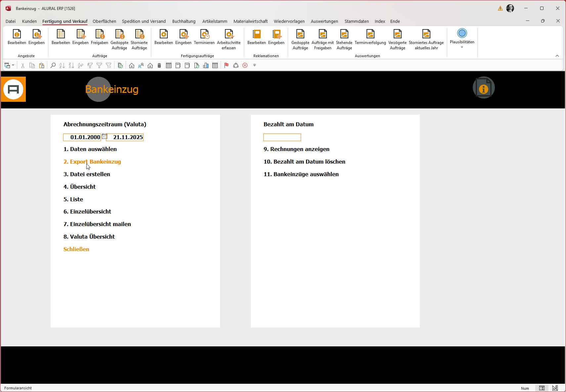This screenshot has height=392, width=566.
Task: Click the bar chart toolbar icon
Action: [206, 65]
